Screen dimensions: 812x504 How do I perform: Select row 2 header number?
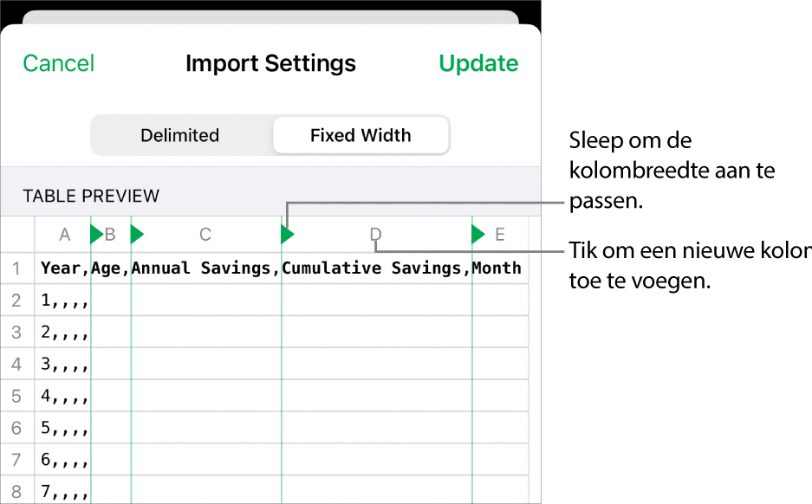click(16, 301)
